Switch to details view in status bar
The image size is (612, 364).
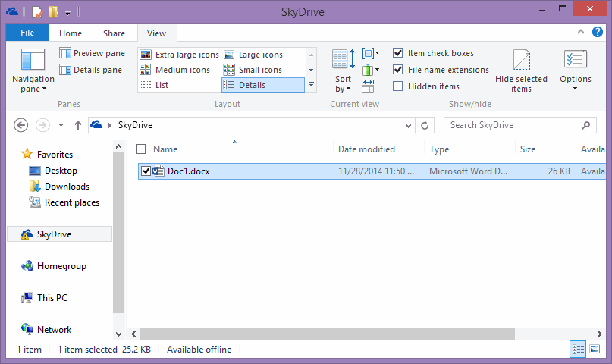click(578, 349)
